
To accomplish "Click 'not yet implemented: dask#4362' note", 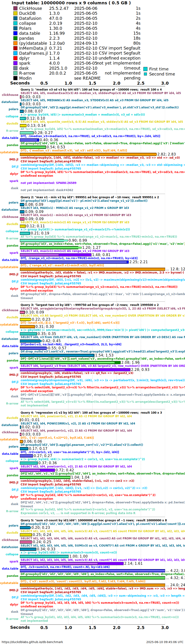I will [x=47, y=190].
